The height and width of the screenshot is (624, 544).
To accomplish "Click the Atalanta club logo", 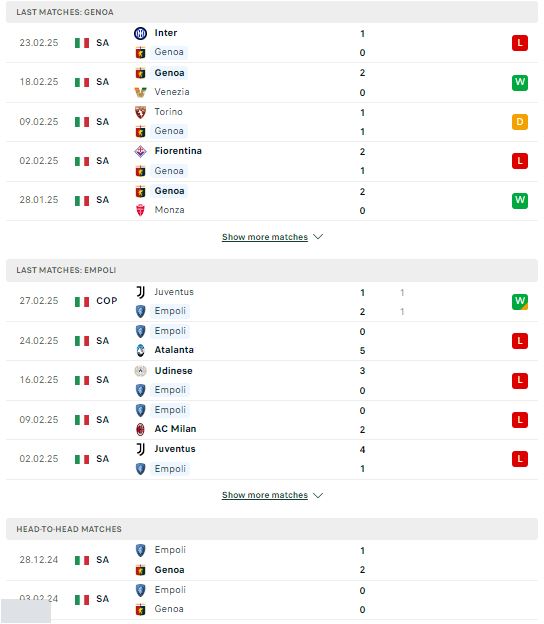I will coord(140,350).
